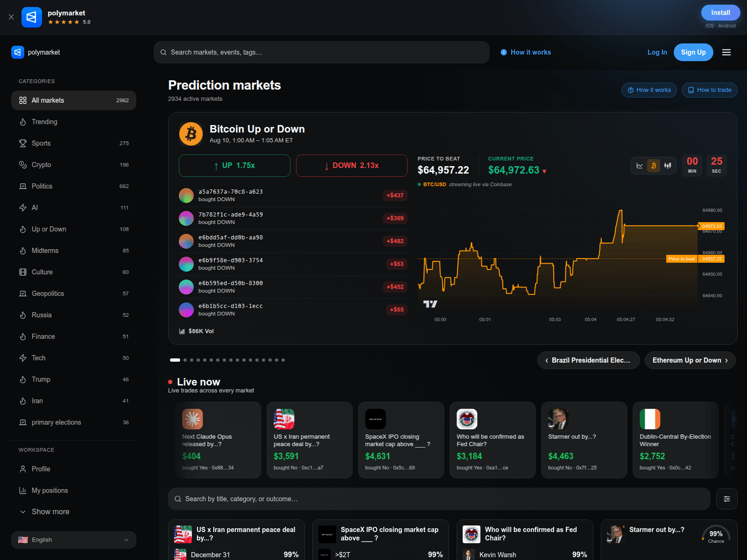Open the hamburger menu

726,52
